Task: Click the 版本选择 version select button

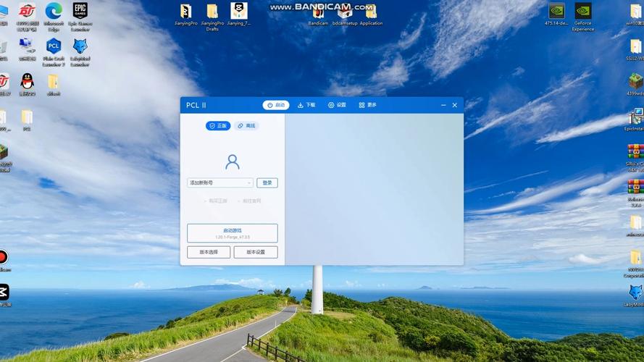Action: coord(208,252)
